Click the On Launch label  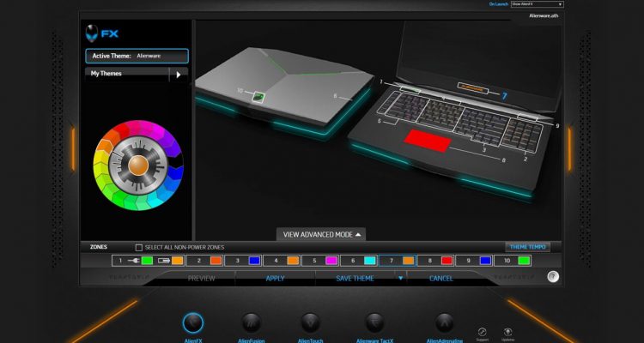click(x=499, y=4)
